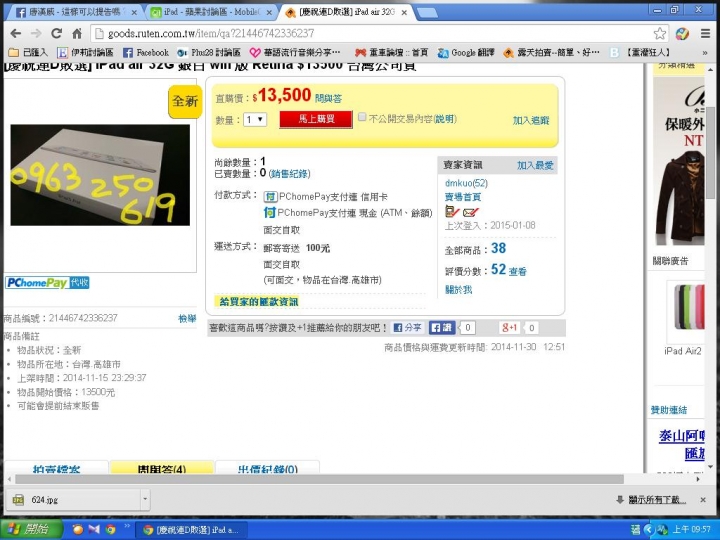The height and width of the screenshot is (540, 720).
Task: Click the seller's mail verification icon
Action: 471,212
